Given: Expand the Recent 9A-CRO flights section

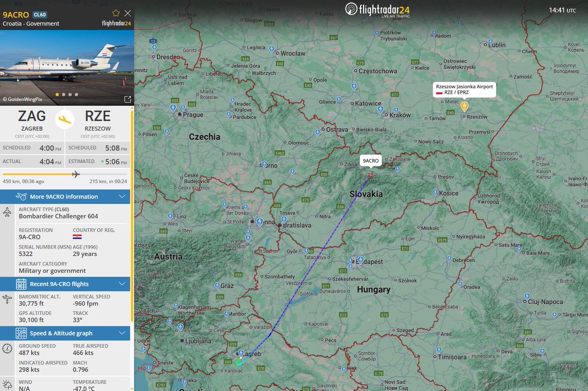Looking at the screenshot, I should pyautogui.click(x=65, y=284).
